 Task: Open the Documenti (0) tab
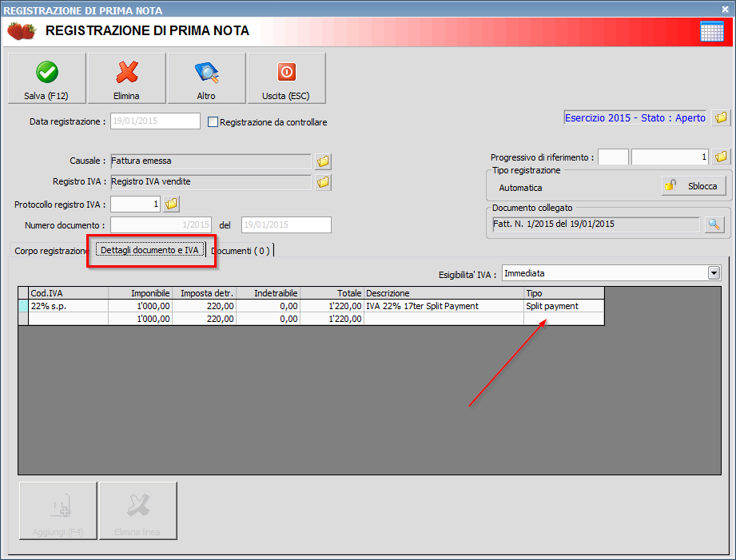[241, 249]
